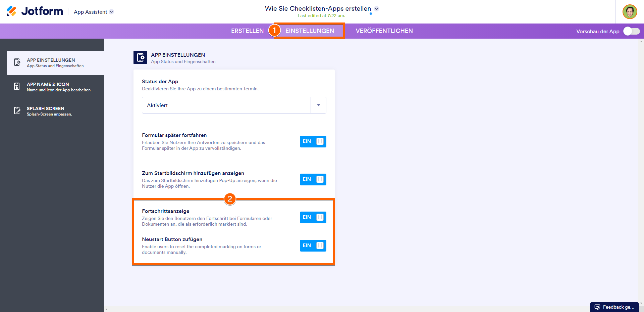This screenshot has height=312, width=644.
Task: Click the Splash Screen sidebar icon
Action: [17, 111]
